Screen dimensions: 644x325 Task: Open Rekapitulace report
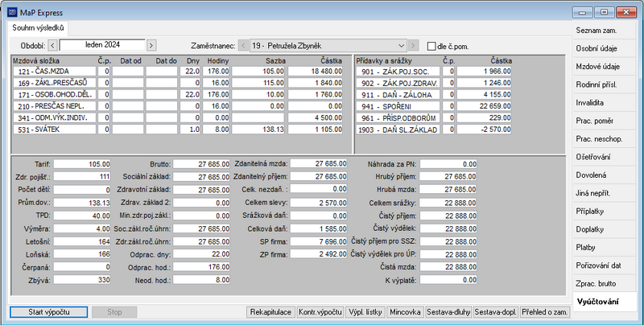tap(270, 312)
